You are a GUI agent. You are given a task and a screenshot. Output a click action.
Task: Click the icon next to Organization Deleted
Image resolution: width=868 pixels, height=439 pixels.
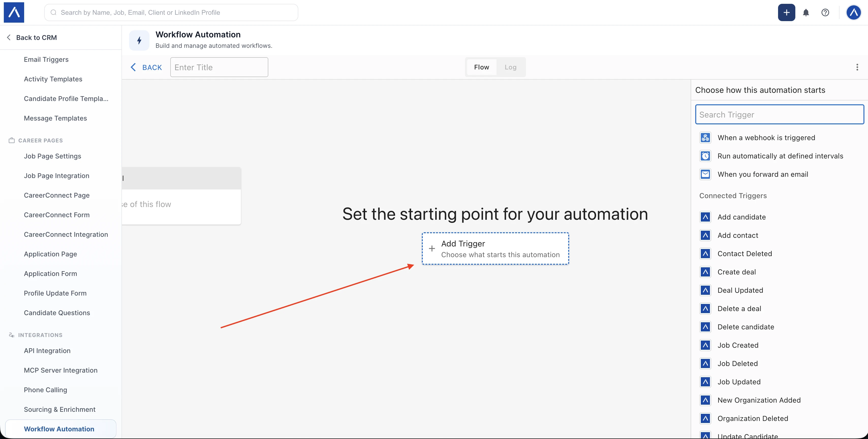pyautogui.click(x=705, y=418)
